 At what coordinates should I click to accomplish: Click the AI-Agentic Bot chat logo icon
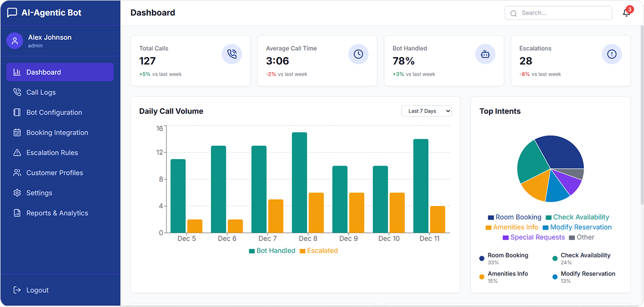(12, 13)
